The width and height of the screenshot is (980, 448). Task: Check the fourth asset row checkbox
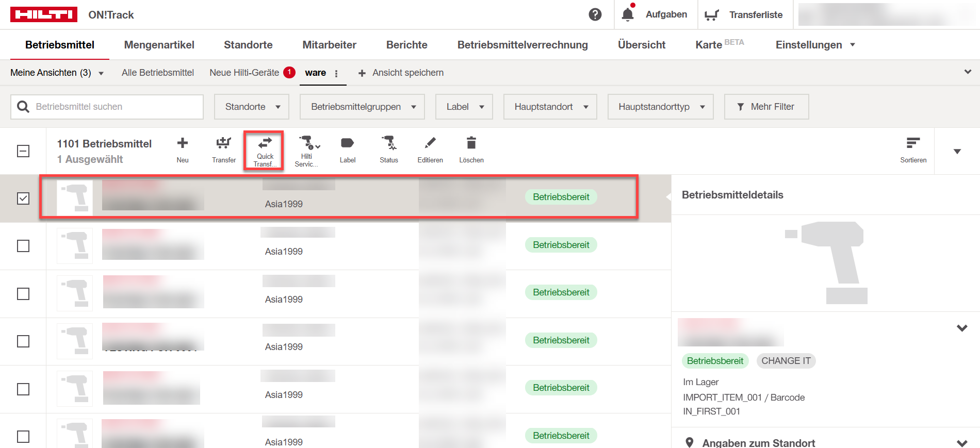click(x=23, y=341)
